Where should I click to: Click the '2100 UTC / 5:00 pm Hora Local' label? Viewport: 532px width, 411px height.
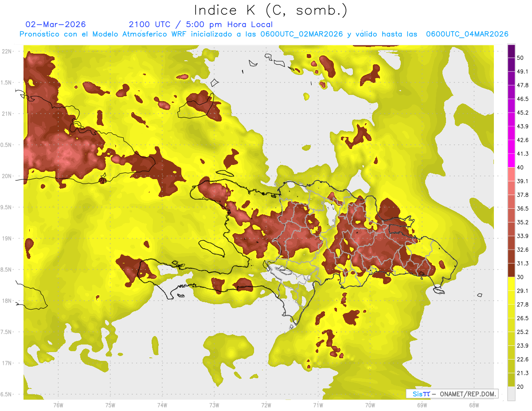pyautogui.click(x=200, y=24)
